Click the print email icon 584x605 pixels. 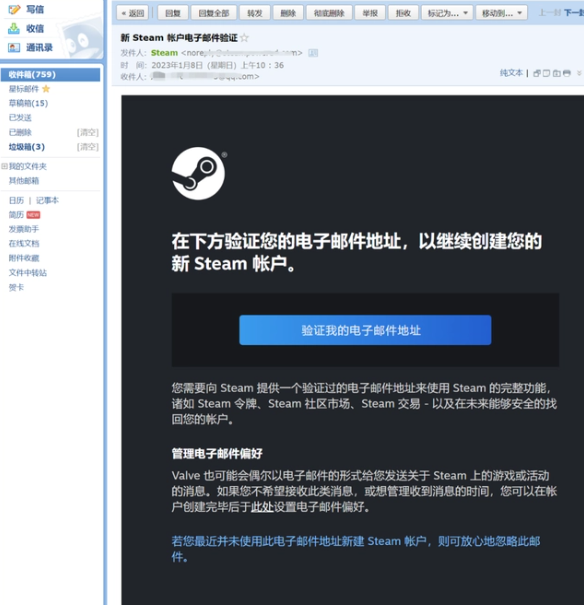point(567,73)
